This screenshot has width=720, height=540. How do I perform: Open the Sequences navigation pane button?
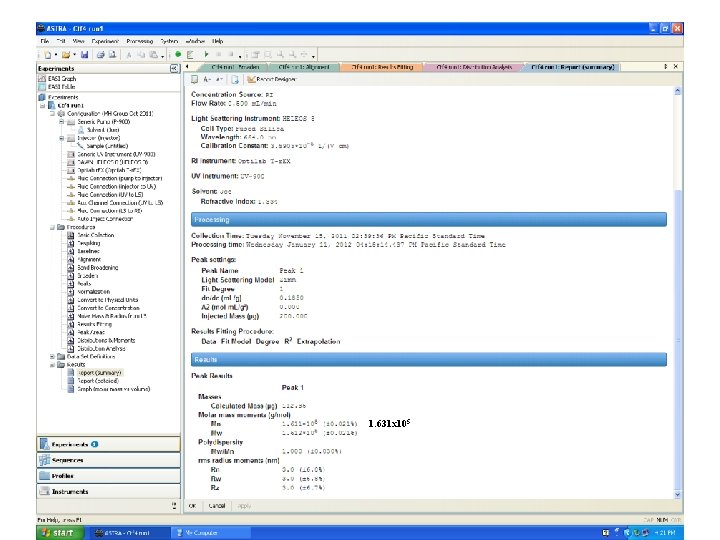108,460
